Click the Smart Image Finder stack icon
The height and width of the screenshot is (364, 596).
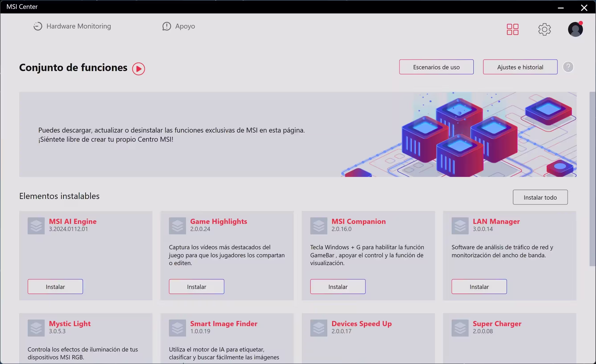coord(177,328)
